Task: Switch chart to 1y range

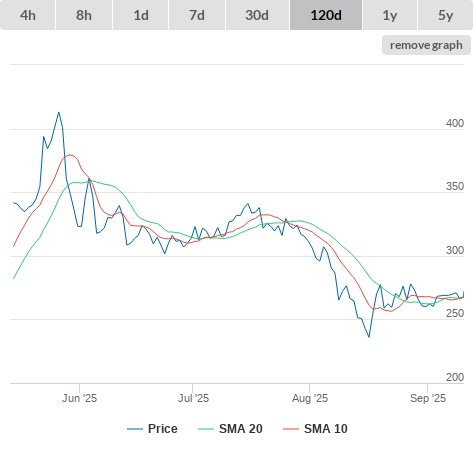Action: click(390, 15)
